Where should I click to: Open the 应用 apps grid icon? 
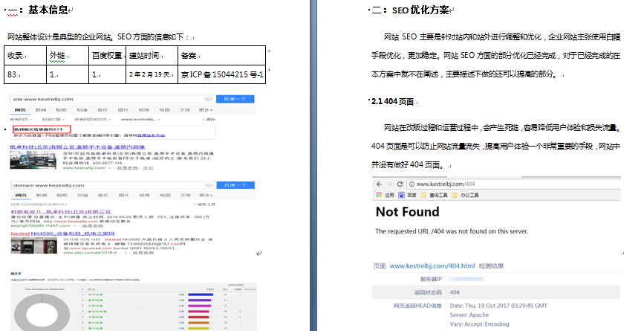coord(378,195)
